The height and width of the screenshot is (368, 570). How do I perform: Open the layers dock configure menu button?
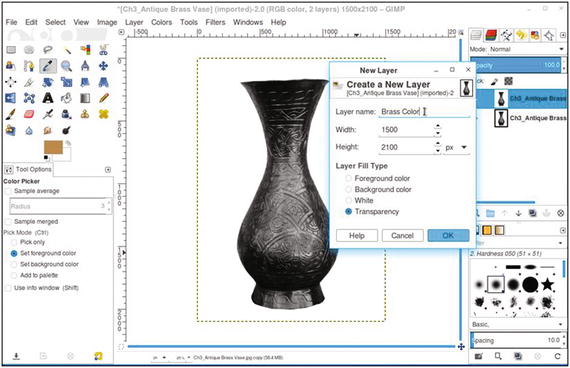563,35
